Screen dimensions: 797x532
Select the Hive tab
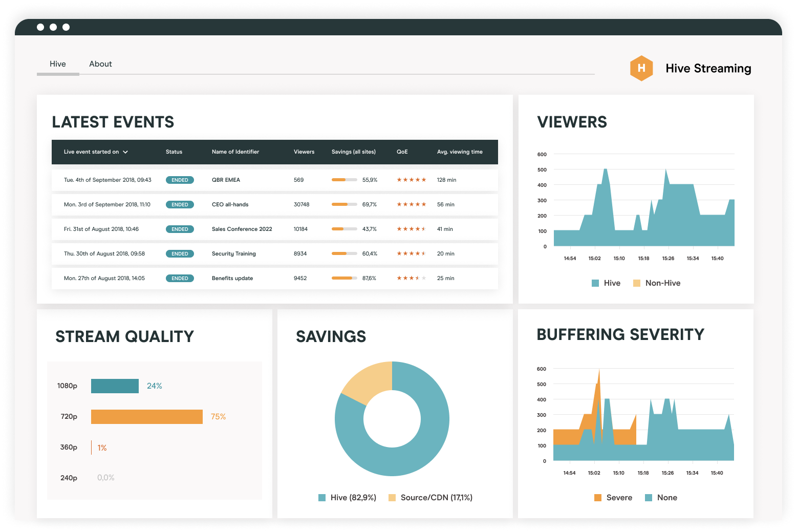(57, 63)
